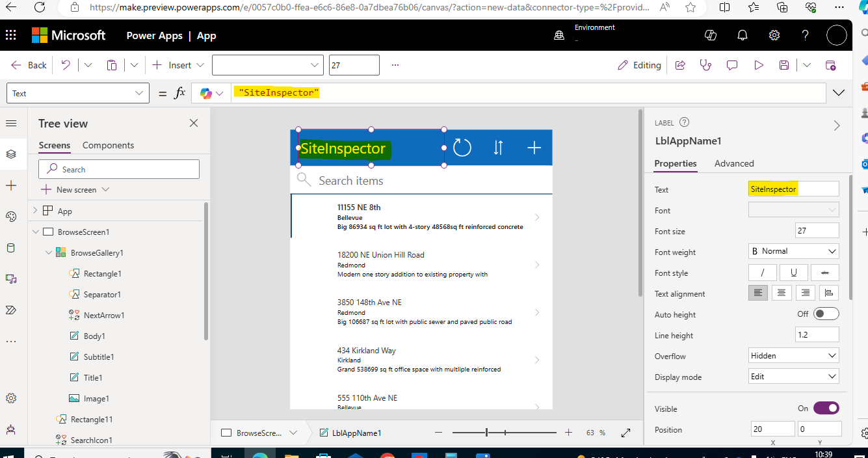Preview the app with the Play icon
Screen dimensions: 868x458
click(x=758, y=64)
